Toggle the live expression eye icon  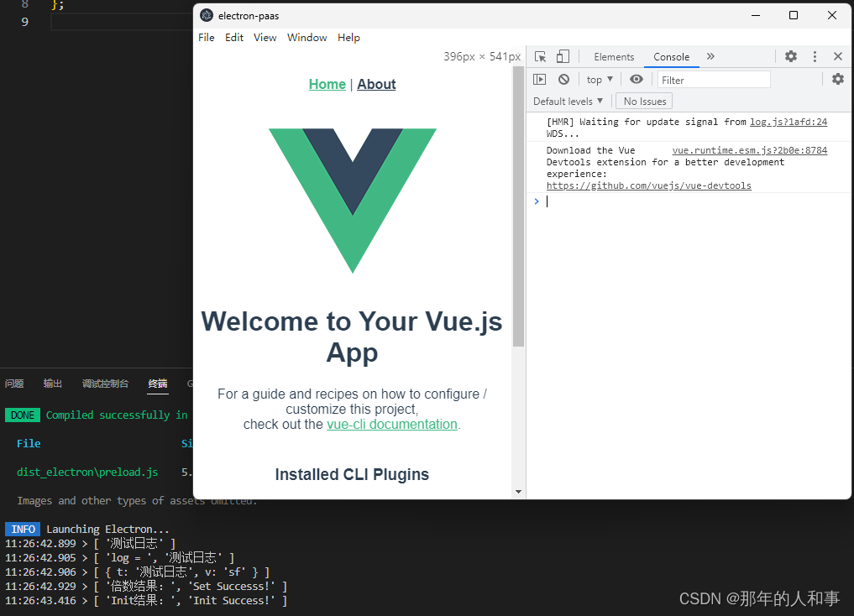[x=636, y=79]
